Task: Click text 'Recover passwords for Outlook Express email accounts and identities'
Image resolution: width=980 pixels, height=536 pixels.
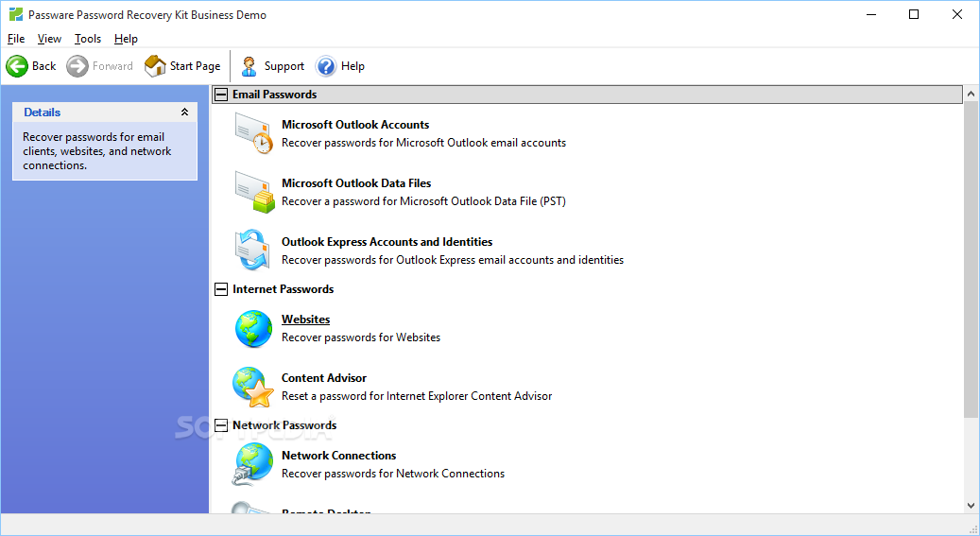Action: pos(453,260)
